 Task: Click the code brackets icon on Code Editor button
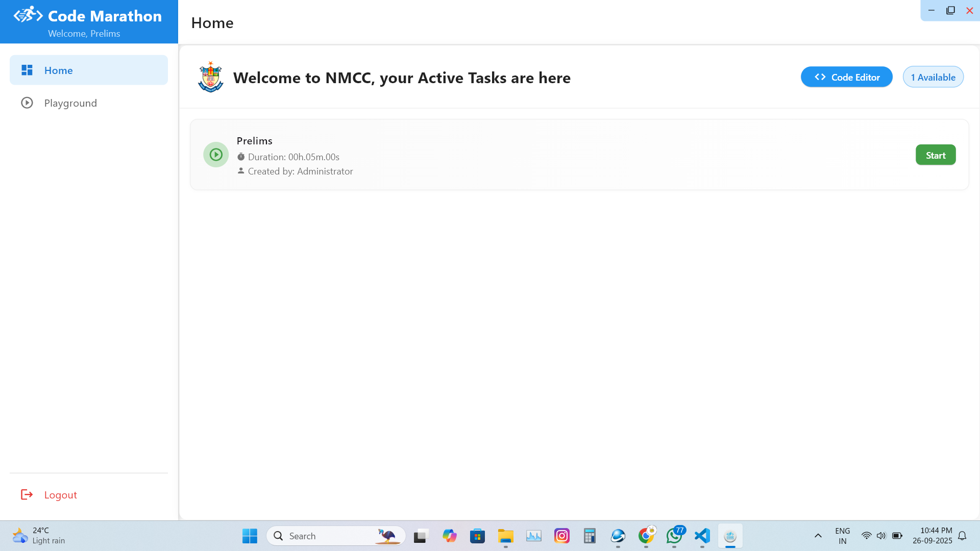pos(820,77)
